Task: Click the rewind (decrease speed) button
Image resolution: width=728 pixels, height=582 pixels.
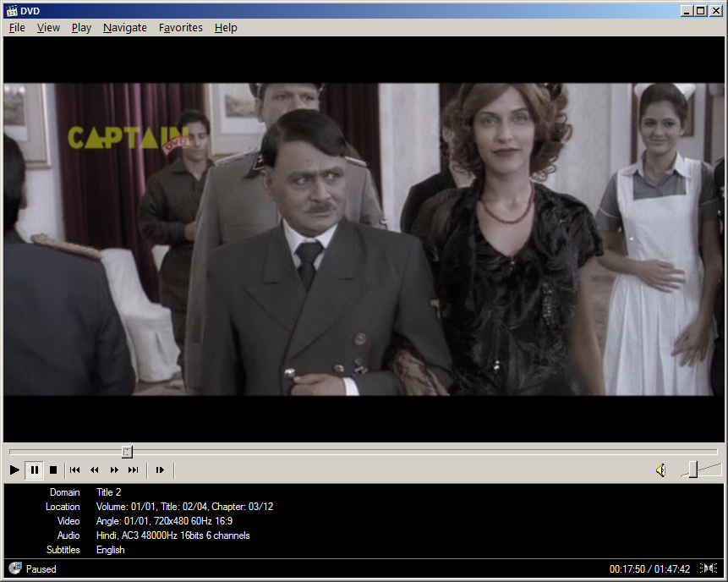Action: pos(94,470)
